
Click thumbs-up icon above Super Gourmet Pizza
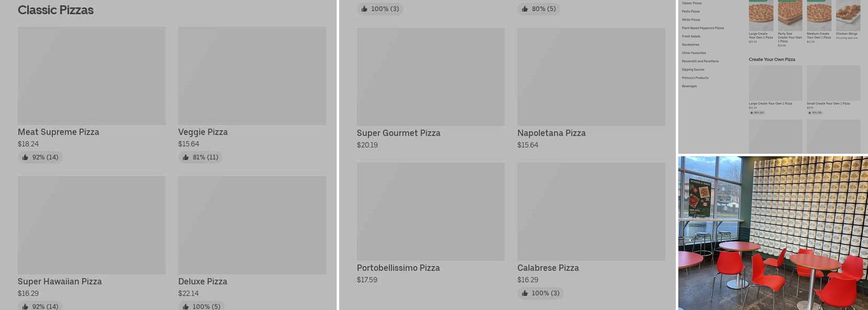(x=365, y=9)
